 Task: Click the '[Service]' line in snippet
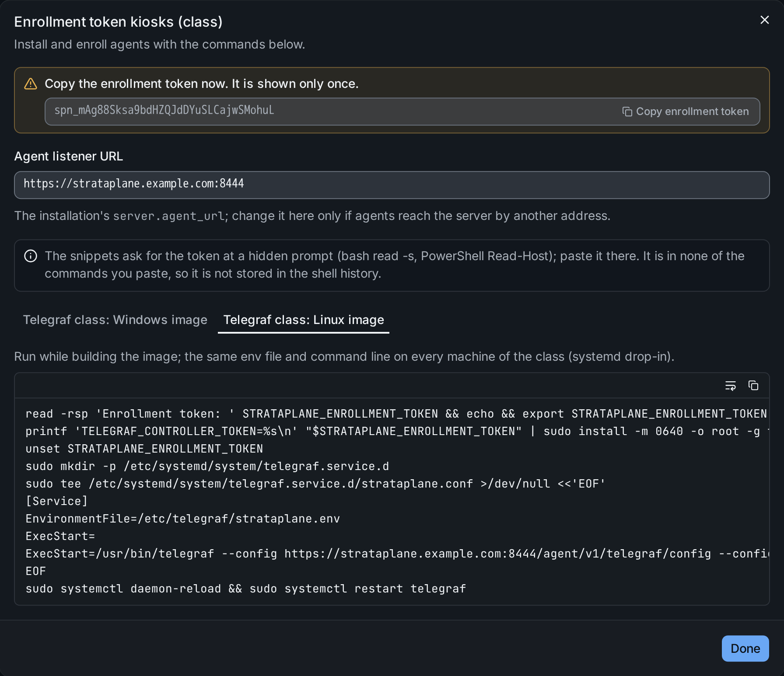(56, 502)
